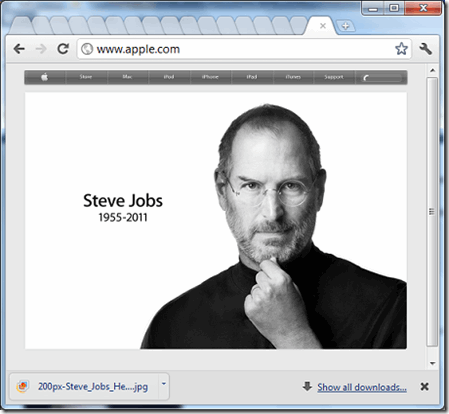Click the Steve Jobs memorial portrait image

click(x=216, y=221)
